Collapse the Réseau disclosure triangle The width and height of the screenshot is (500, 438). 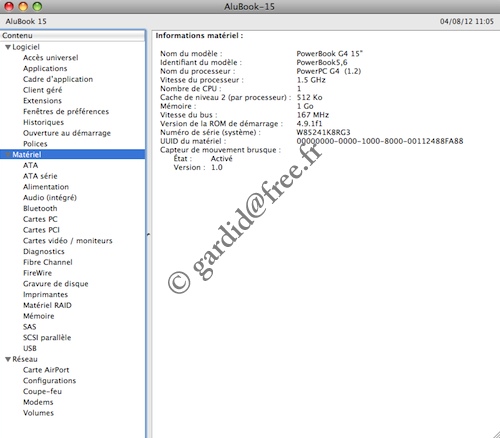pos(8,359)
